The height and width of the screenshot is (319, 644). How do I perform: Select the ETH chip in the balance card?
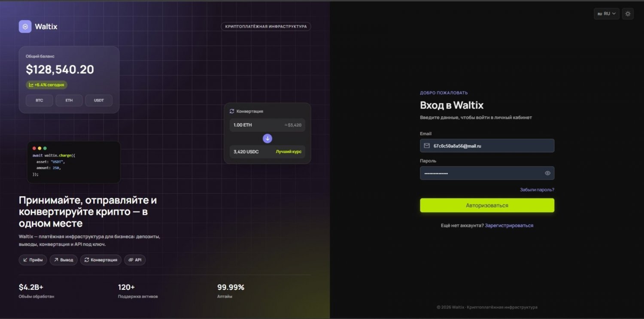(69, 100)
